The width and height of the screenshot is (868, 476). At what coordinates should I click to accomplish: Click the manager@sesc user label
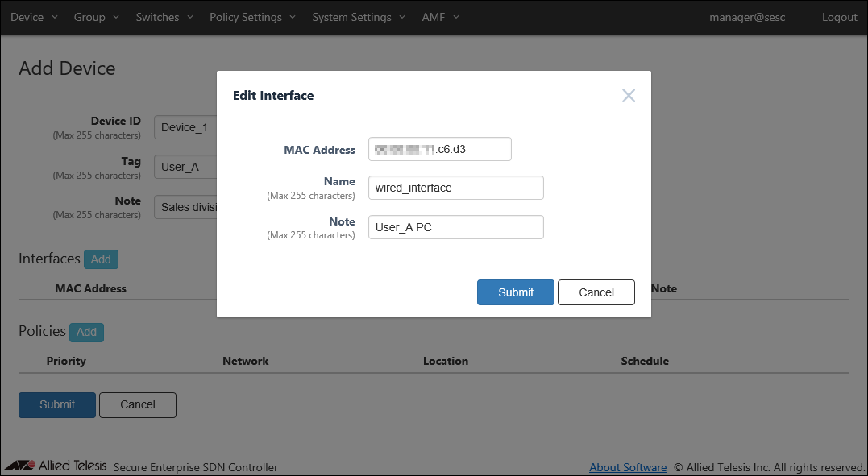pyautogui.click(x=747, y=17)
